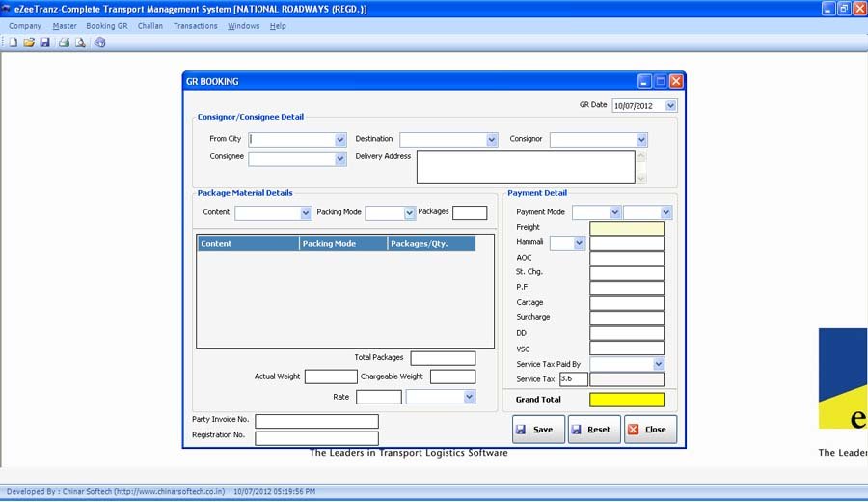Click the globe toolbar icon
868x502 pixels.
99,42
